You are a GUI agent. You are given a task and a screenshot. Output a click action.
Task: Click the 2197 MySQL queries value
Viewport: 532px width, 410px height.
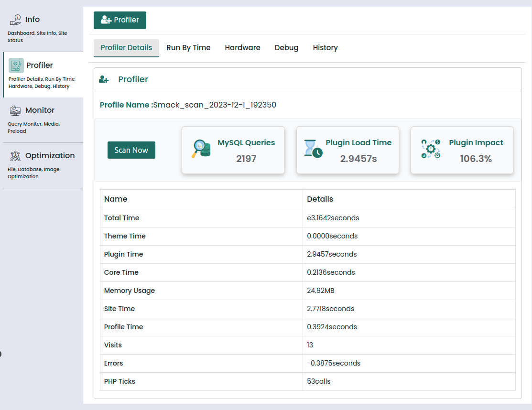pos(246,159)
